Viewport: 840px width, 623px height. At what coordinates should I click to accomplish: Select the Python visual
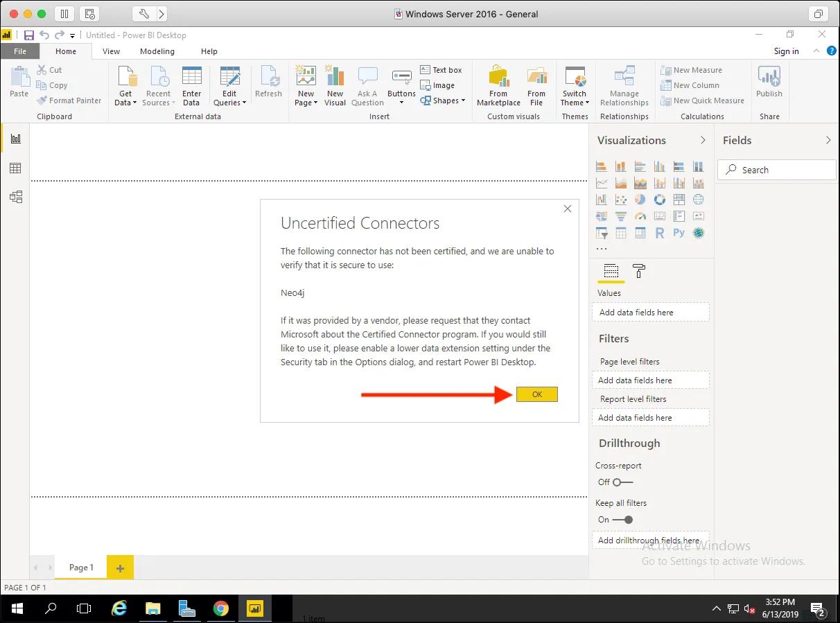click(x=679, y=233)
